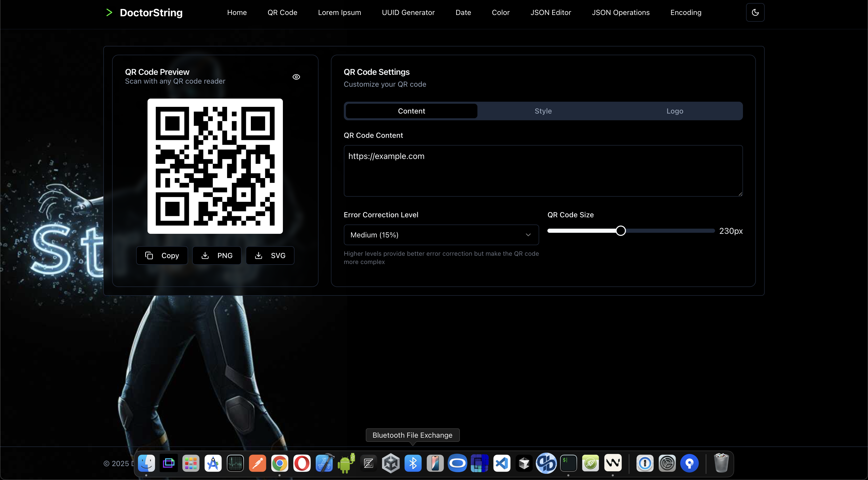This screenshot has width=868, height=480.
Task: Download QR code as SVG
Action: coord(270,255)
